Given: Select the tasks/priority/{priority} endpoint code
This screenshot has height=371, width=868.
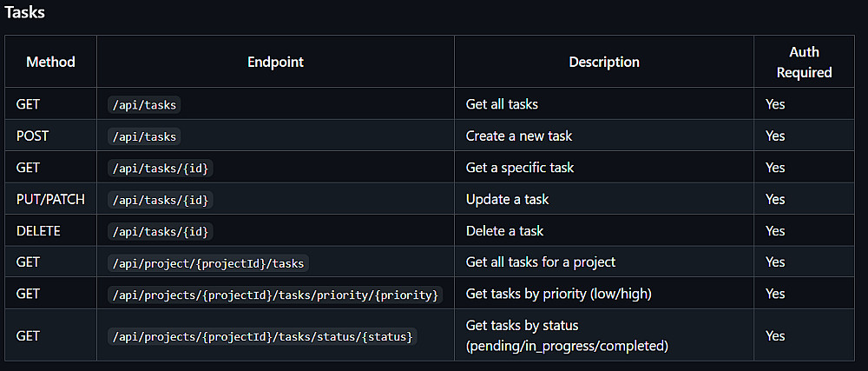Looking at the screenshot, I should 275,295.
